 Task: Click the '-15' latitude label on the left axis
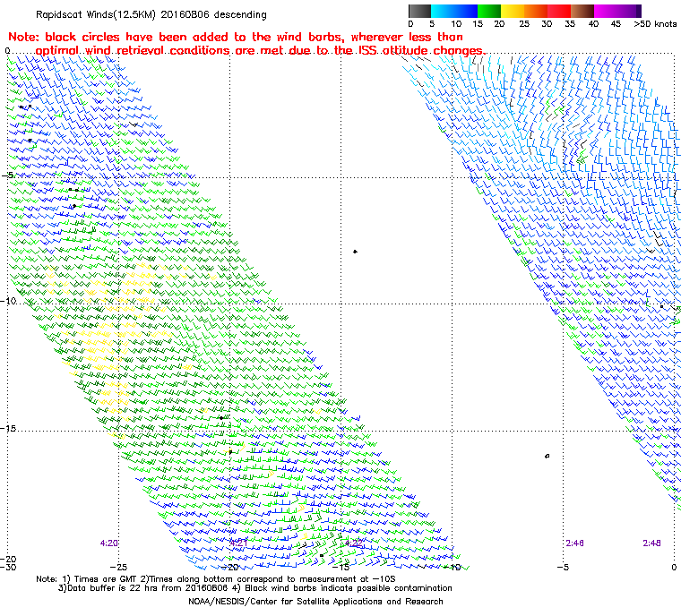pyautogui.click(x=8, y=429)
